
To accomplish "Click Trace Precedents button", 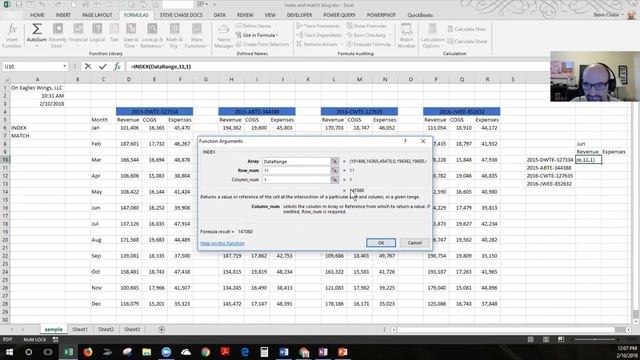I will tap(318, 26).
